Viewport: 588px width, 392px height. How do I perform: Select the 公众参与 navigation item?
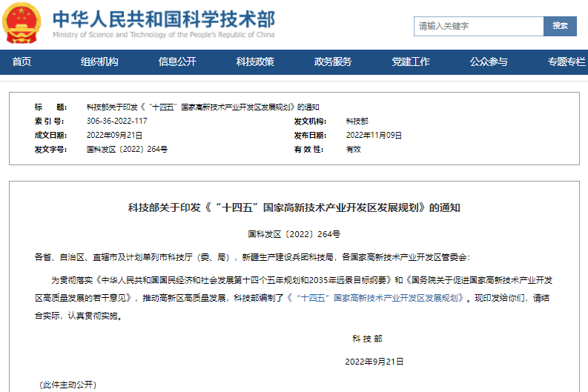click(x=489, y=62)
